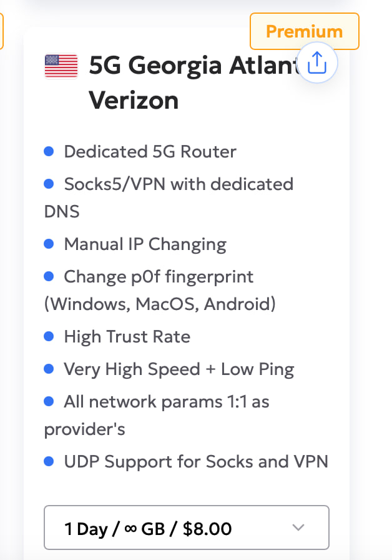
Task: Click the Manual IP Changing feature
Action: (145, 244)
